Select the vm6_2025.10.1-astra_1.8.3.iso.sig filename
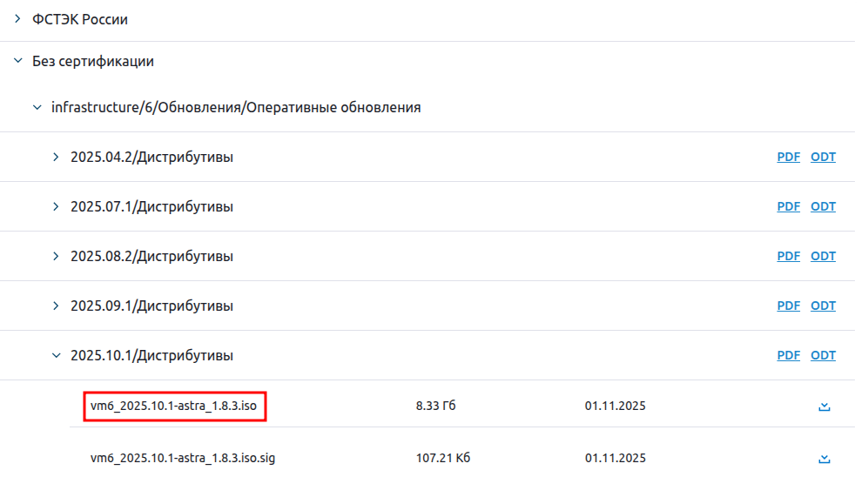The width and height of the screenshot is (868, 477). coord(183,459)
